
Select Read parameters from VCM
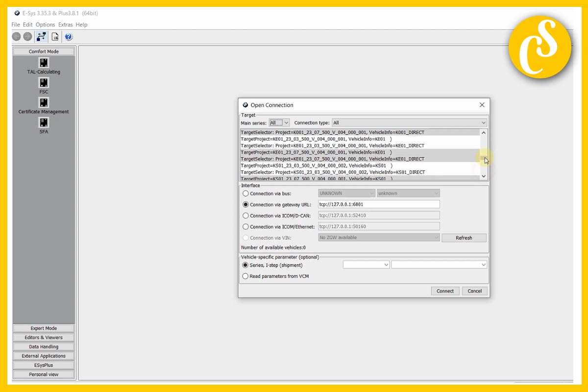tap(245, 276)
